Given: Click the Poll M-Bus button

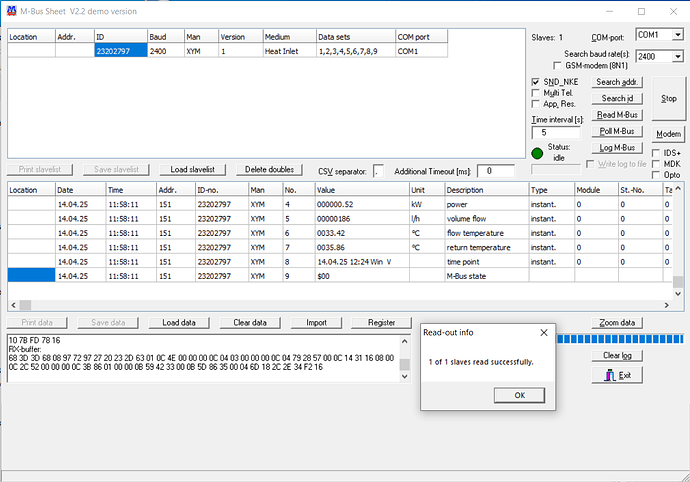Looking at the screenshot, I should point(617,131).
